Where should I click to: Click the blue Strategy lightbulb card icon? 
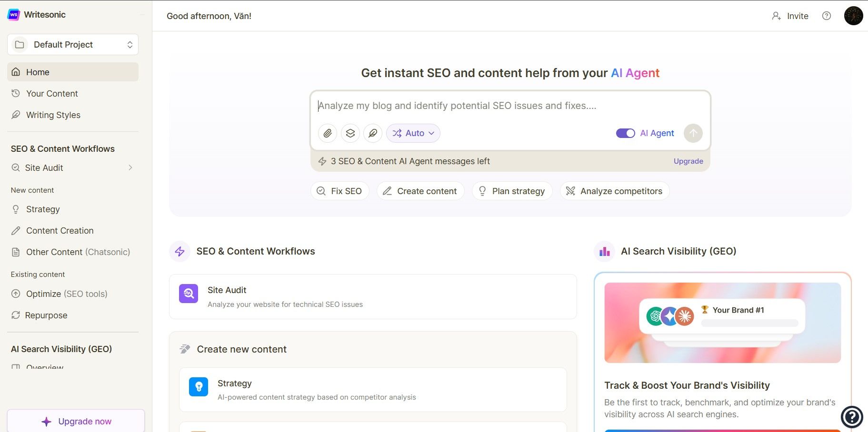click(x=199, y=387)
